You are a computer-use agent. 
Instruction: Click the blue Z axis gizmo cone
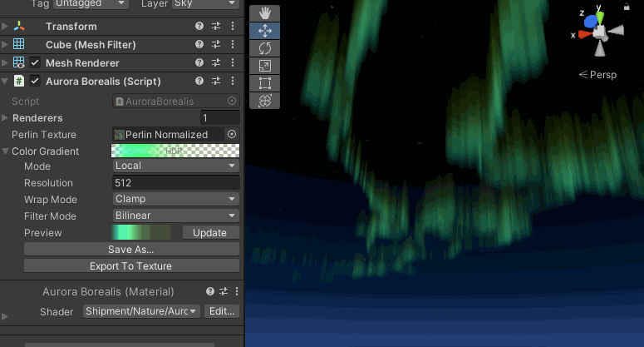(x=591, y=21)
